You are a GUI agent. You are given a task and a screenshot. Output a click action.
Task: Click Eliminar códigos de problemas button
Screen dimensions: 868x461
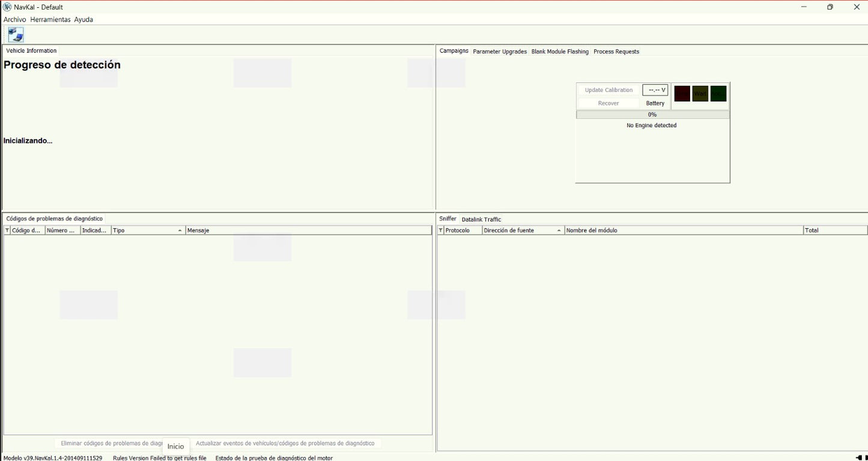click(109, 444)
